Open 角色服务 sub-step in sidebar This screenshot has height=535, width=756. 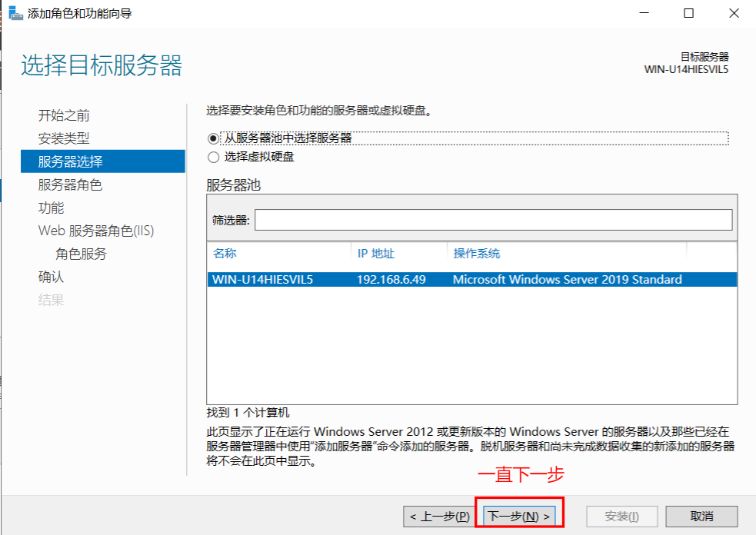[81, 254]
